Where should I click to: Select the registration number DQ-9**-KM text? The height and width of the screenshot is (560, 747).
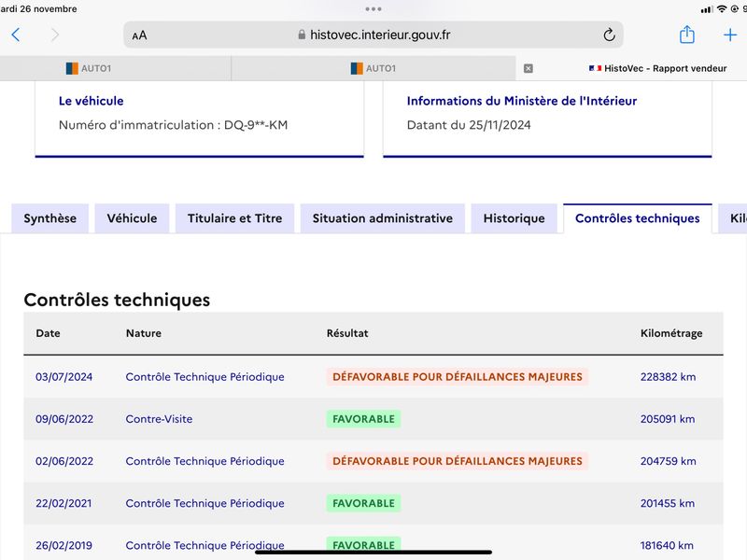pyautogui.click(x=256, y=125)
